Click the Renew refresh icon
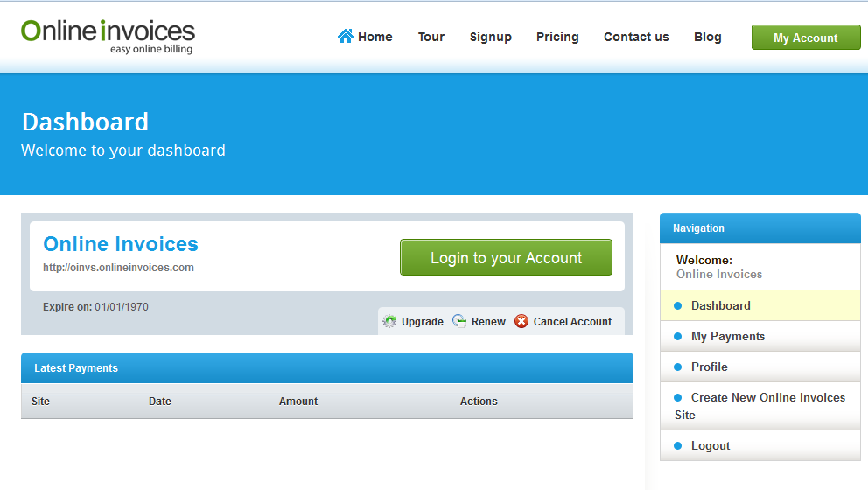Image resolution: width=868 pixels, height=490 pixels. point(459,321)
